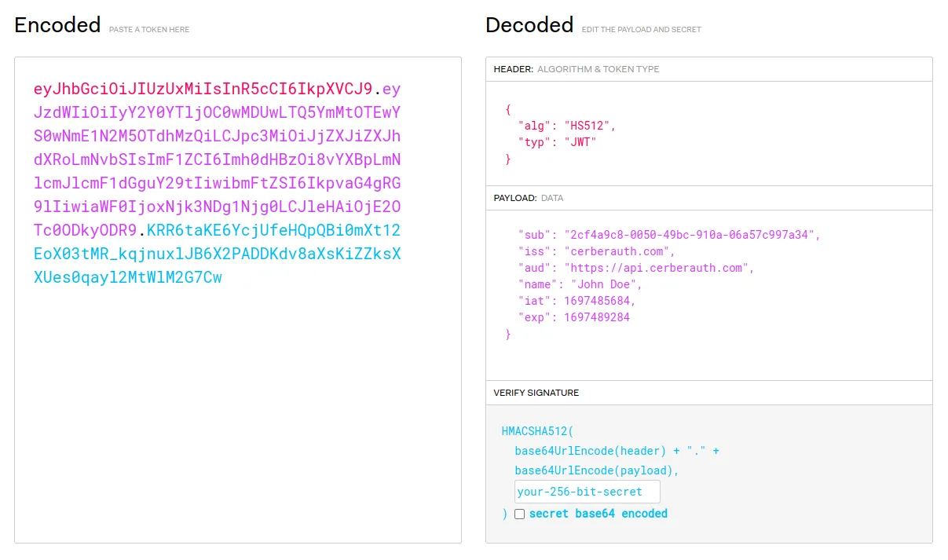
Task: Click the signature line starting EoX03tMR_kqj
Action: 218,254
